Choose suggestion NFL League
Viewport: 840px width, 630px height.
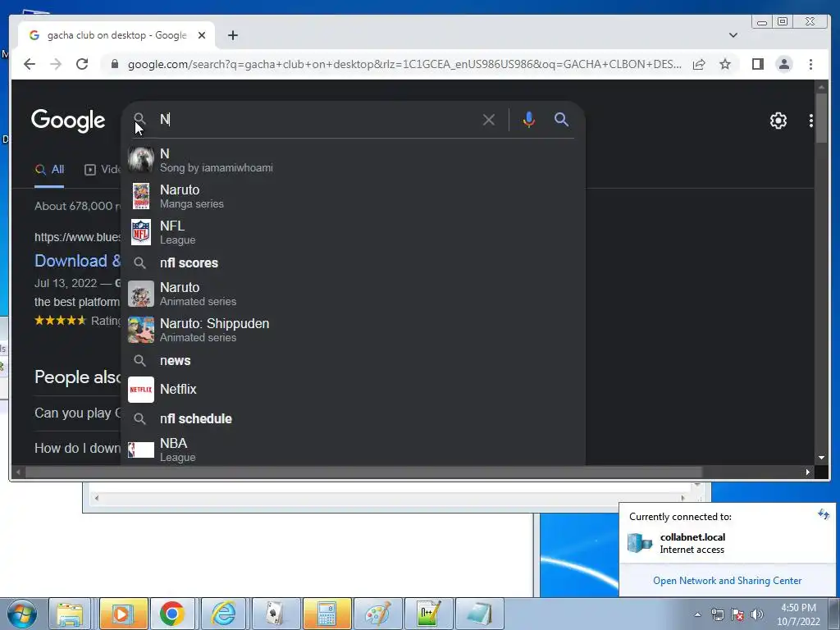pos(353,232)
